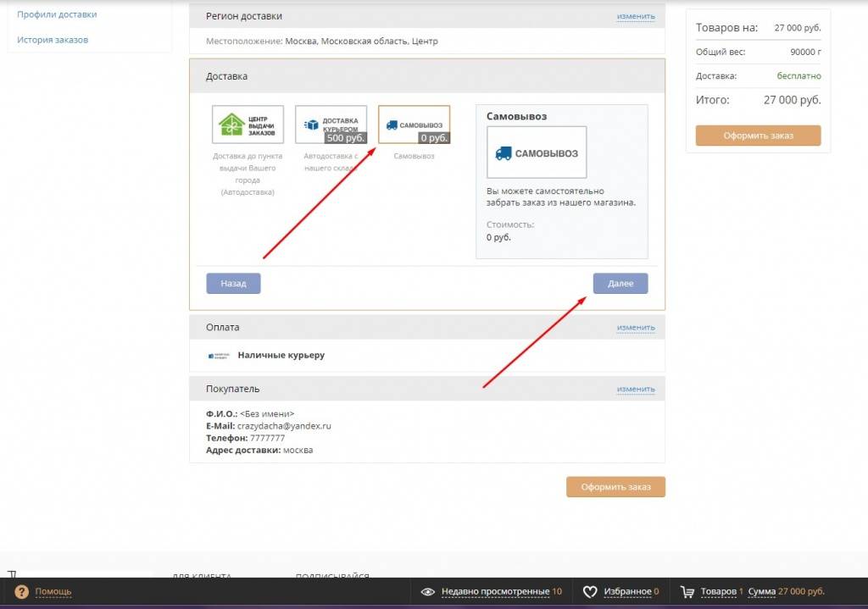Select the pickup center delivery option
The width and height of the screenshot is (868, 609).
pyautogui.click(x=248, y=125)
